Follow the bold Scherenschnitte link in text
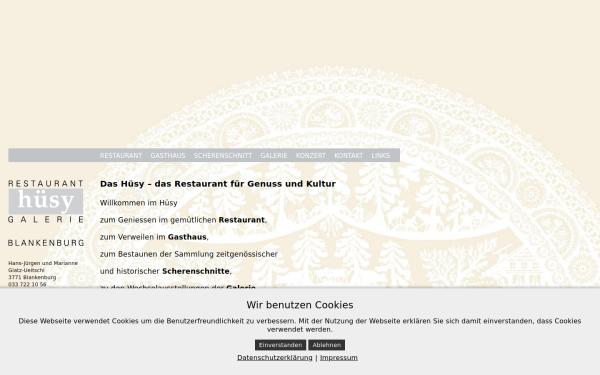The height and width of the screenshot is (375, 600). tap(196, 271)
